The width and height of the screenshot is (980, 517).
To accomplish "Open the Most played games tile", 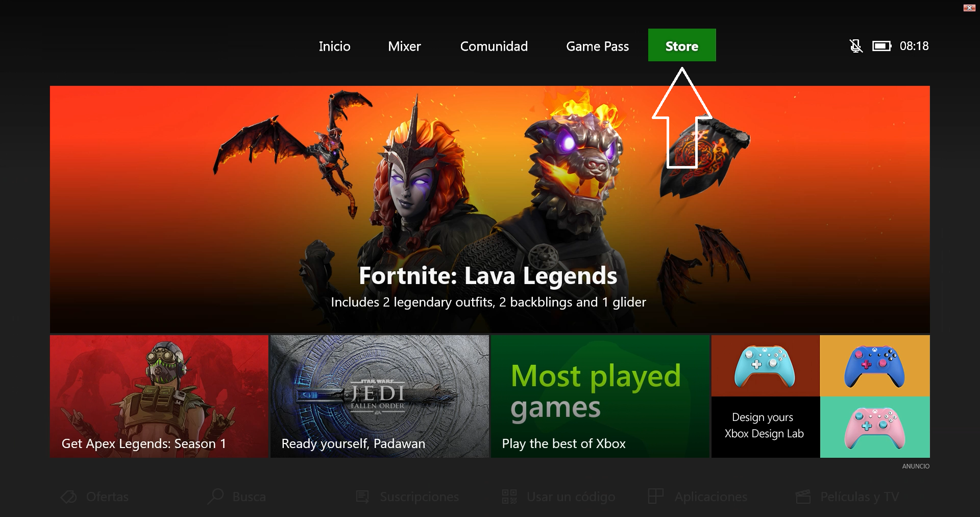I will (x=600, y=396).
